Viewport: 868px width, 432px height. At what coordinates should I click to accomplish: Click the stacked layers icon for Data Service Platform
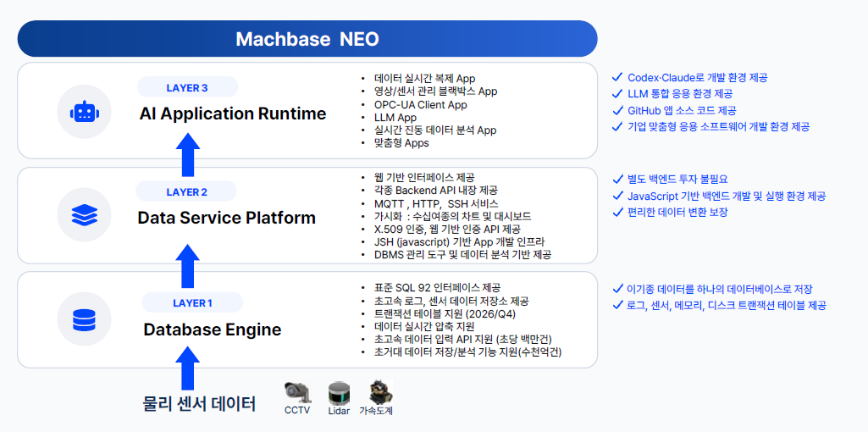[x=84, y=214]
